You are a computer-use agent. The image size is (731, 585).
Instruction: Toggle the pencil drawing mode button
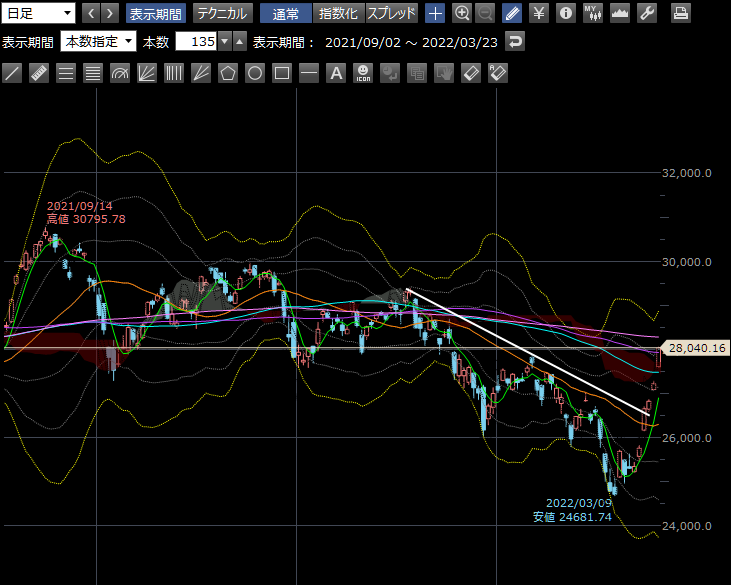tap(512, 13)
